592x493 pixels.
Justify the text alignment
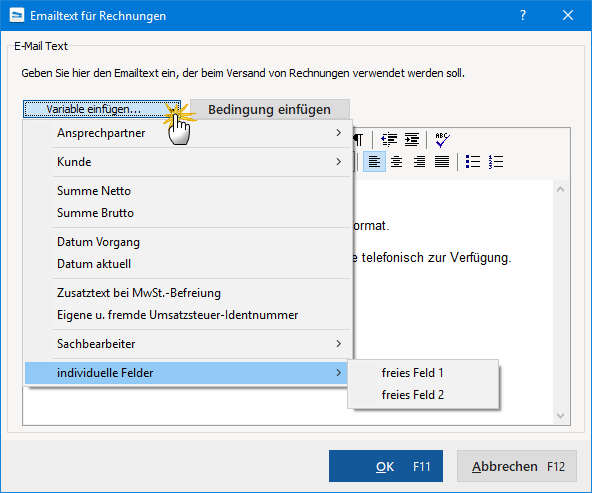(x=442, y=162)
